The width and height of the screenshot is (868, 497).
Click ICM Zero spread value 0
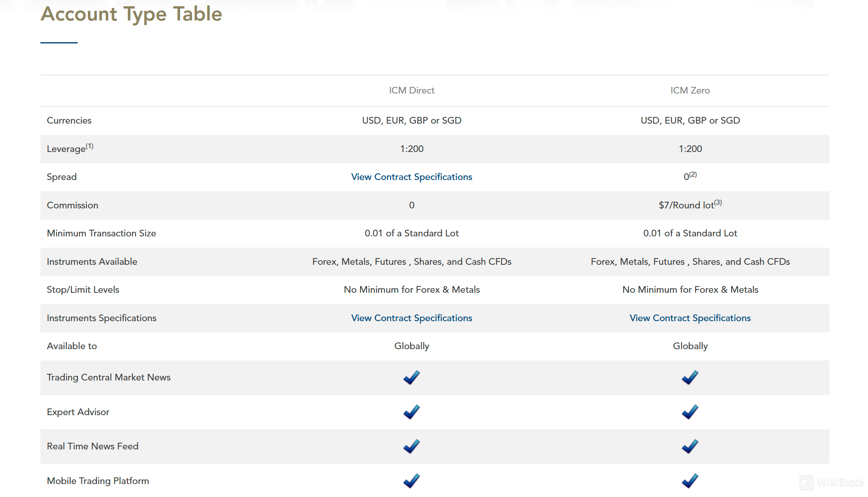click(x=690, y=176)
